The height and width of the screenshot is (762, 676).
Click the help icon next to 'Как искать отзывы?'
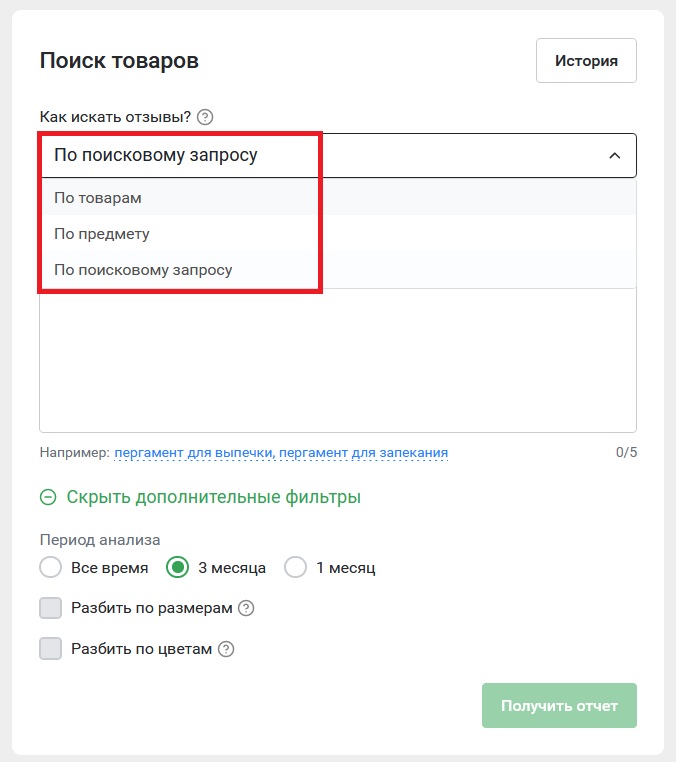click(205, 117)
